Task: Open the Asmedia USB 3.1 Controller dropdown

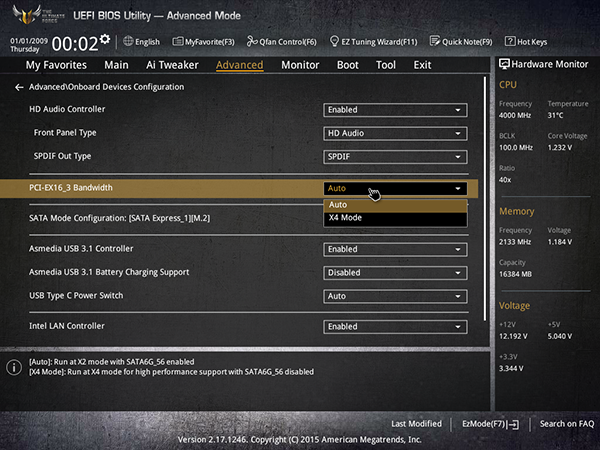Action: click(395, 249)
